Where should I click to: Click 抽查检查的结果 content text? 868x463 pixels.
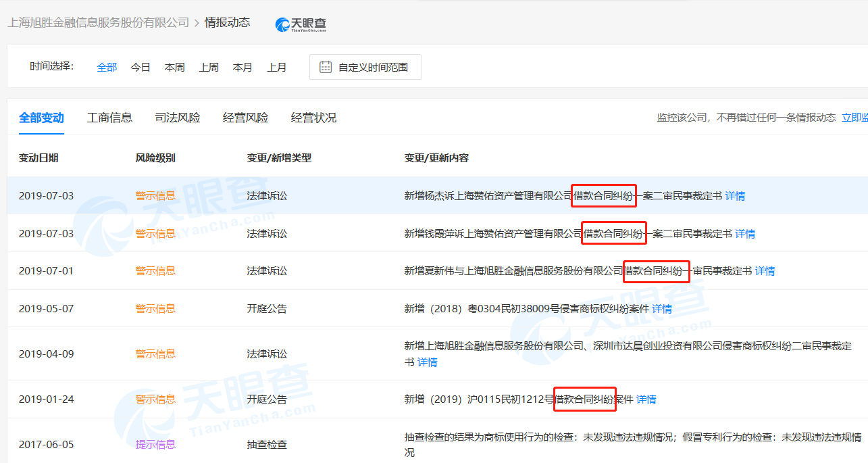click(x=633, y=445)
